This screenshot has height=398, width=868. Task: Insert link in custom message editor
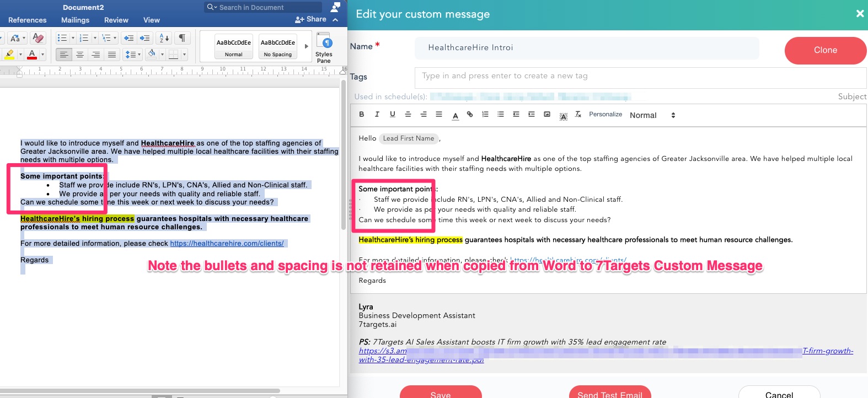[470, 115]
